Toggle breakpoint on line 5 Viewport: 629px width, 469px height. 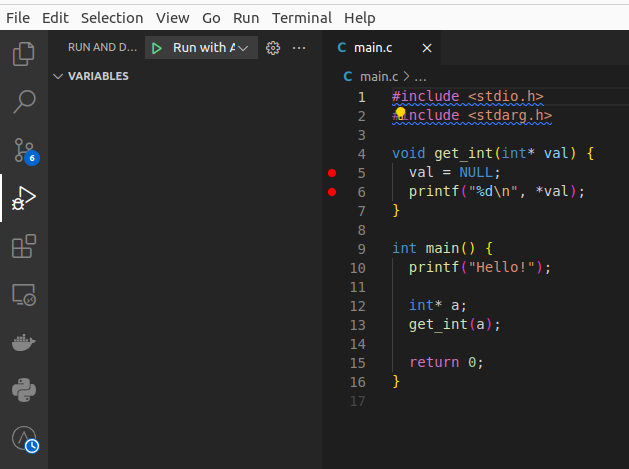(332, 173)
